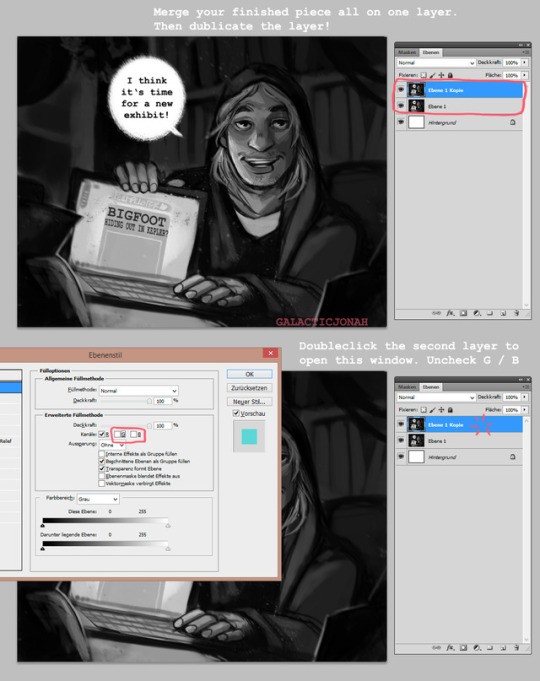The width and height of the screenshot is (540, 681).
Task: Open Fläche slider arrow in lower panel
Action: pyautogui.click(x=525, y=410)
